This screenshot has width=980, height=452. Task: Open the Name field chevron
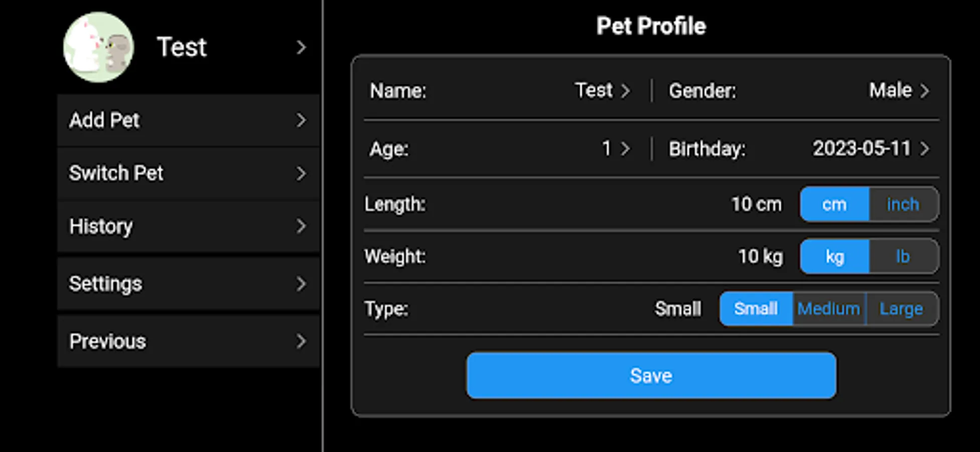(625, 91)
